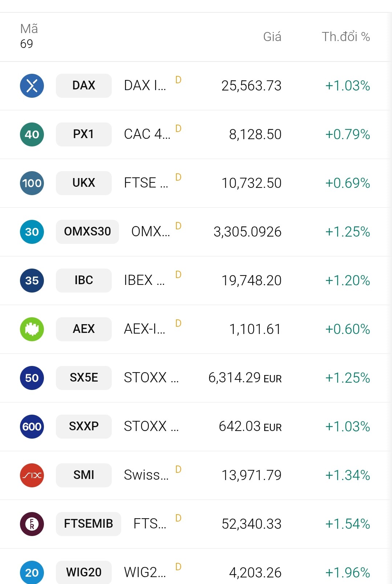Tap the CAC 40 green circle icon
Viewport: 392px width, 584px height.
(x=32, y=134)
